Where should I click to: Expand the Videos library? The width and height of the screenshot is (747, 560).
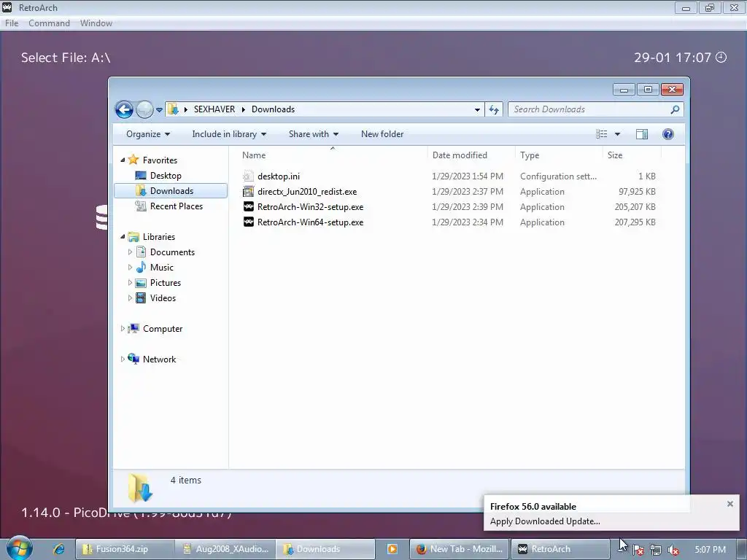coord(130,298)
